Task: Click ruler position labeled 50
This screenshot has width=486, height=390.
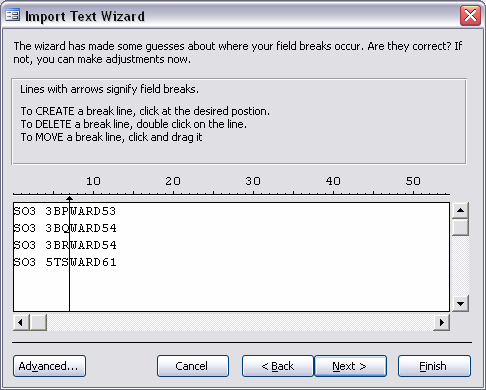Action: pos(413,181)
